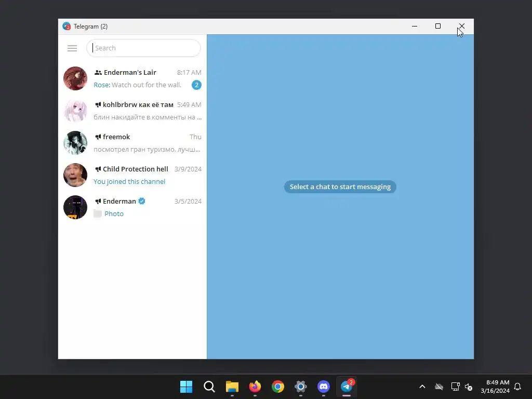The width and height of the screenshot is (532, 399).
Task: Click the unread badge showing 2
Action: pos(196,85)
